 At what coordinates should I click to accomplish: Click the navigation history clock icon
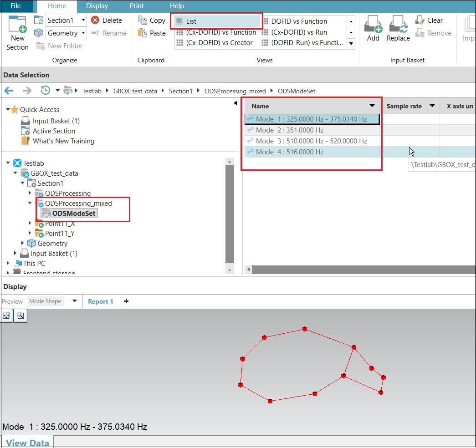point(45,90)
